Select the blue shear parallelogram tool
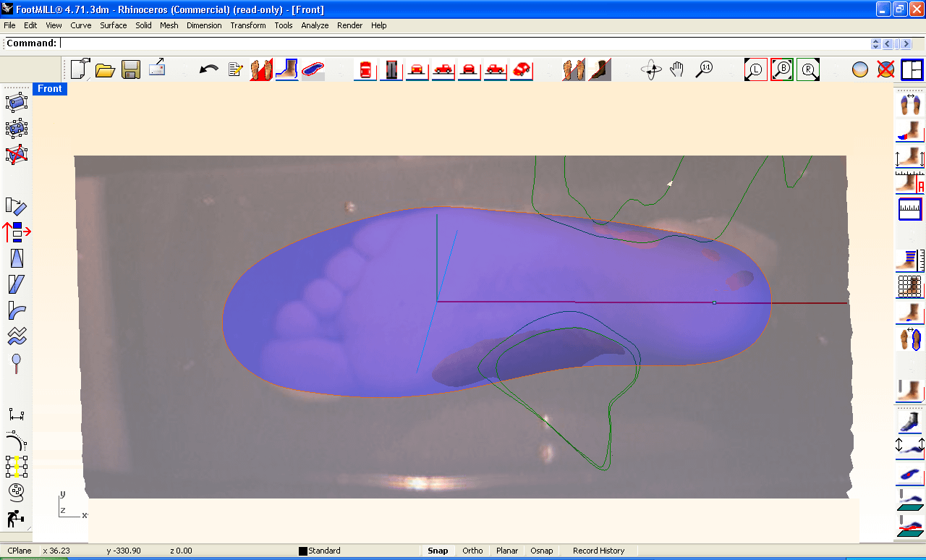Image resolution: width=926 pixels, height=560 pixels. point(17,284)
